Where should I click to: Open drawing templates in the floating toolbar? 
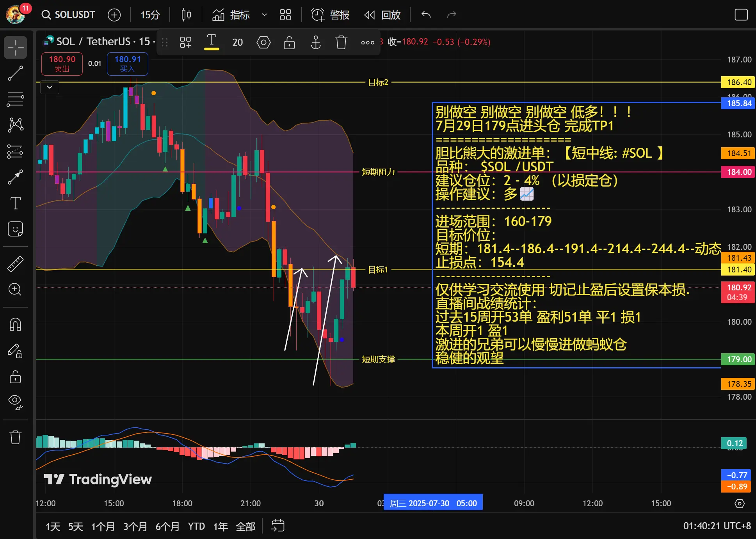click(185, 42)
